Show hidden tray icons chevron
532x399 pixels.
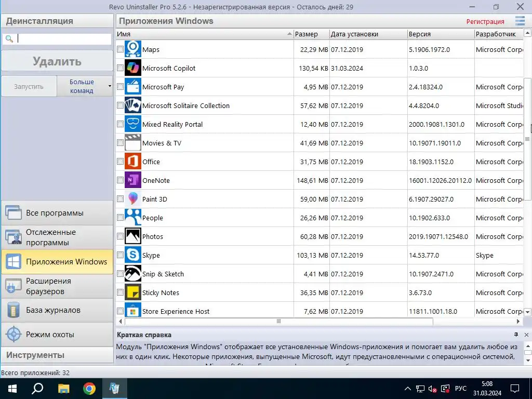(408, 389)
